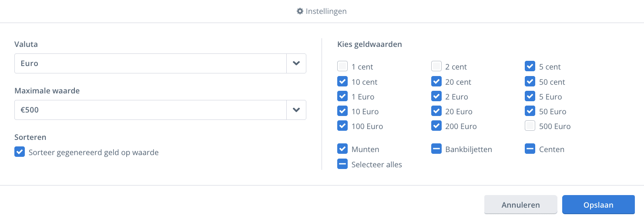Expand the Valuta dropdown arrow

(x=296, y=63)
